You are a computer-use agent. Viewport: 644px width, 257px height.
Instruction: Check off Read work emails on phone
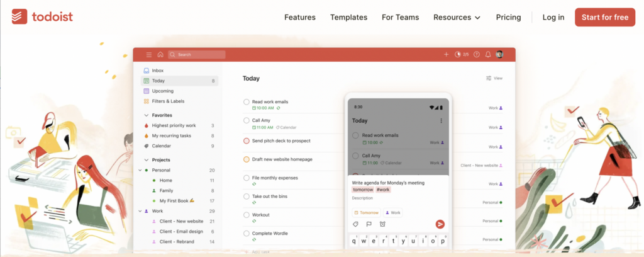[355, 135]
